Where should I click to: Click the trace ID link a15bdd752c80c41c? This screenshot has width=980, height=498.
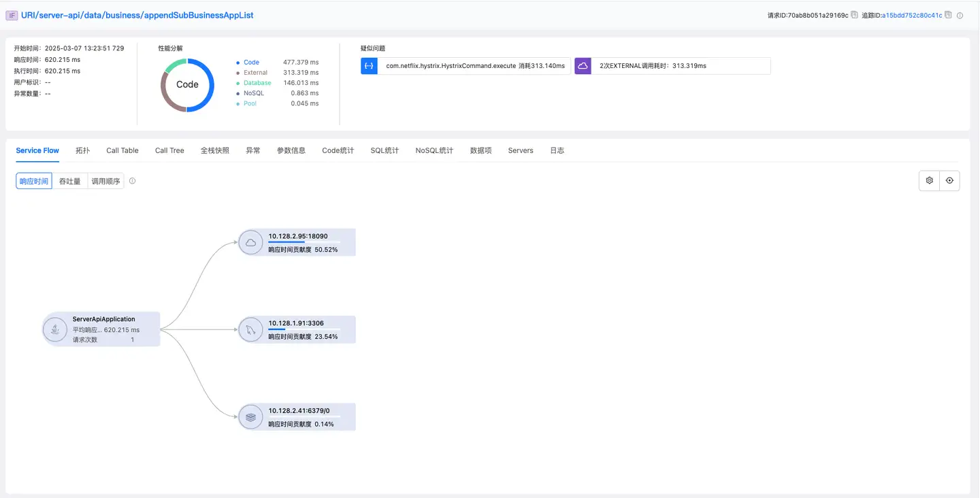click(912, 15)
